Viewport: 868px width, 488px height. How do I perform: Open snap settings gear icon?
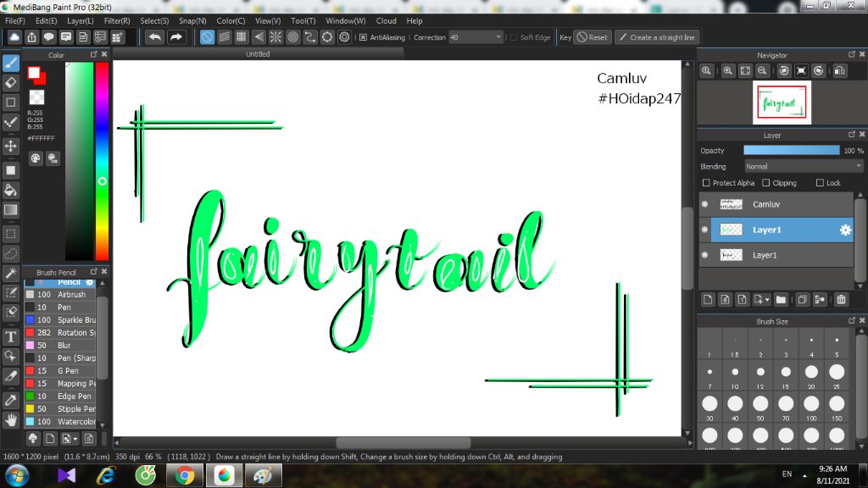point(344,37)
